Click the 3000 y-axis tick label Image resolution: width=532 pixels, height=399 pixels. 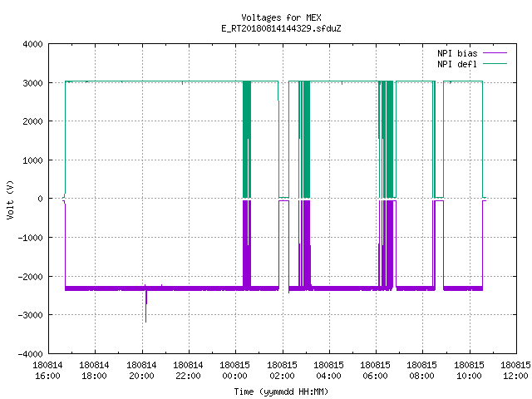[x=32, y=83]
